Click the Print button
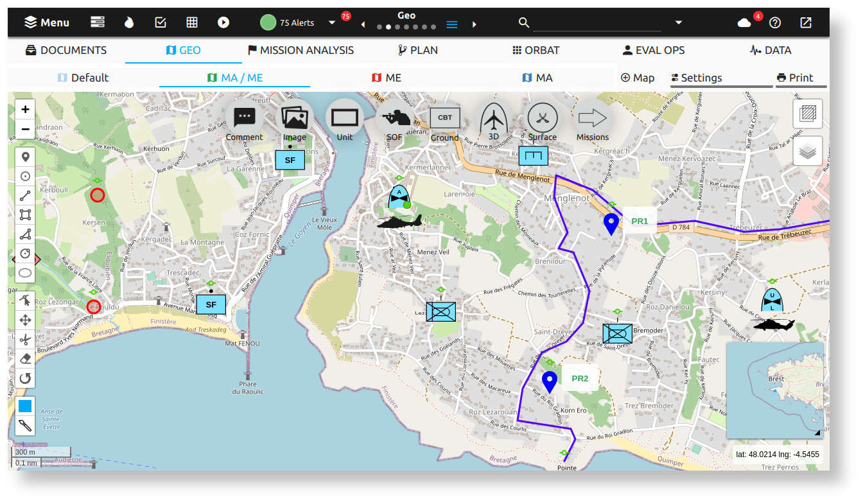 coord(795,78)
